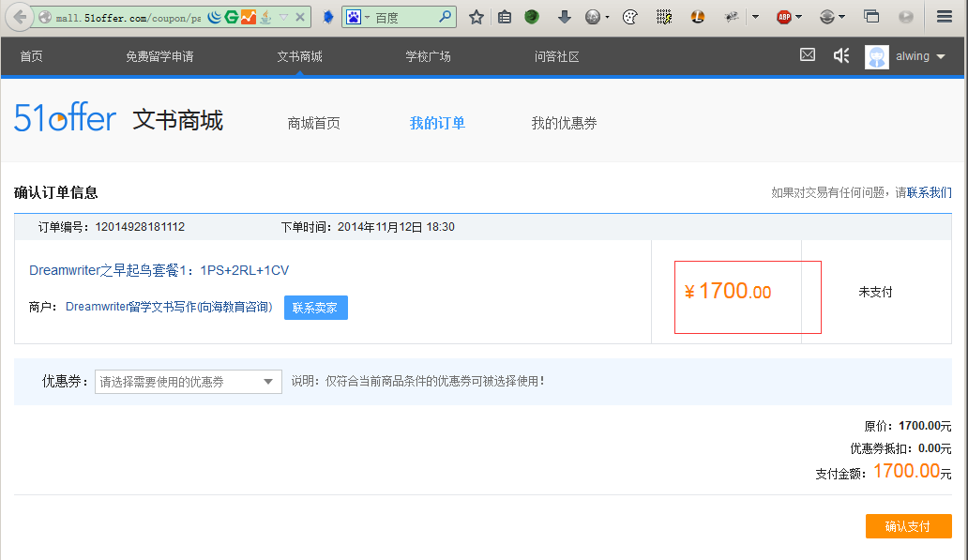This screenshot has width=968, height=560.
Task: Go to 首页 in site navigation
Action: coord(32,57)
